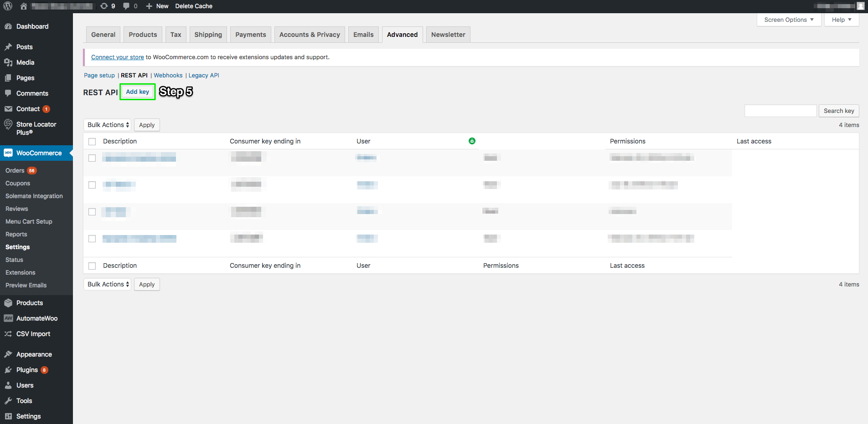
Task: Click the WooCommerce logo icon in the sidebar
Action: click(8, 153)
